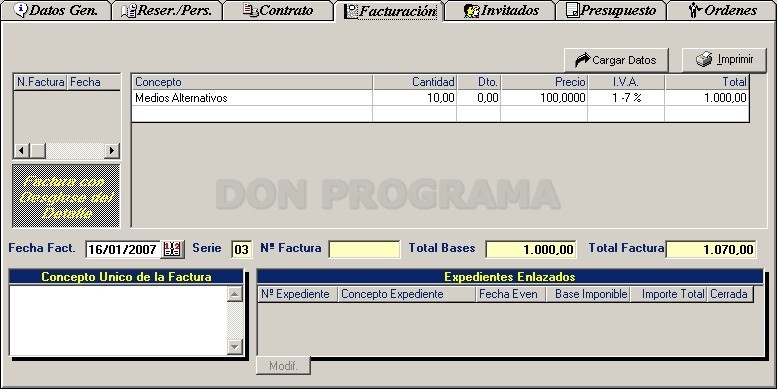Click the Datos Gen. tab info icon

pyautogui.click(x=21, y=10)
